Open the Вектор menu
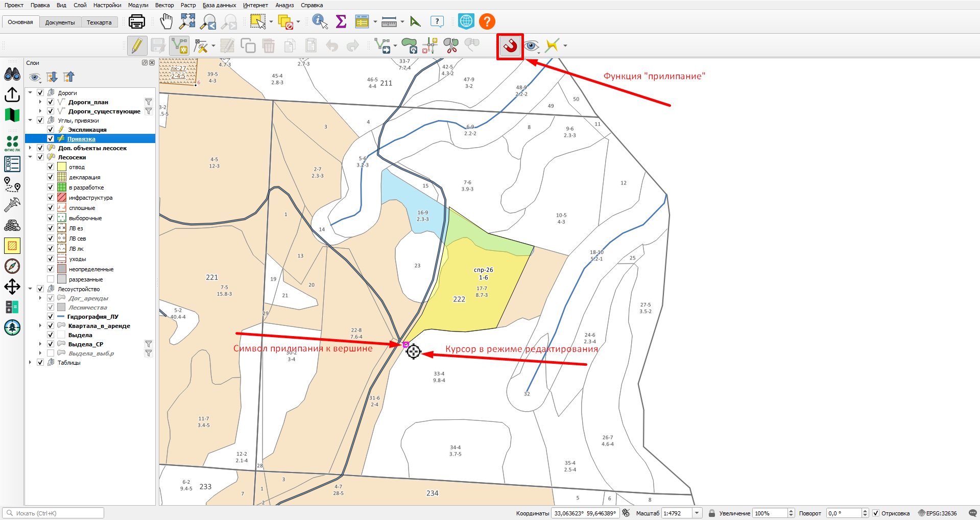980x520 pixels. coord(164,5)
